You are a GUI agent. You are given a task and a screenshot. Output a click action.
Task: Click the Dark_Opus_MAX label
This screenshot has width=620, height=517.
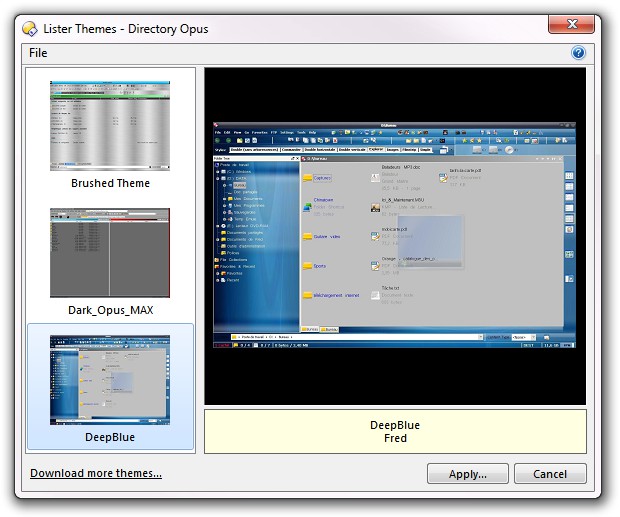point(110,310)
